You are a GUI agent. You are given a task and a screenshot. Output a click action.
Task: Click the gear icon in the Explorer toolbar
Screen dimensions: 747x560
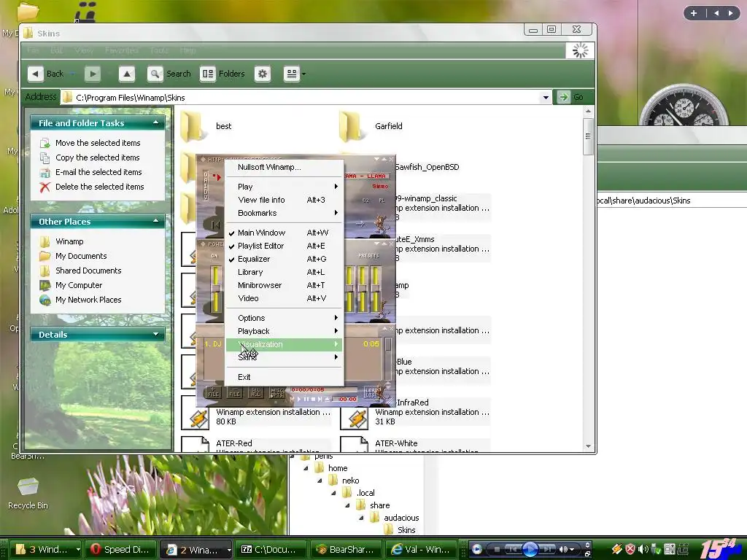tap(263, 74)
